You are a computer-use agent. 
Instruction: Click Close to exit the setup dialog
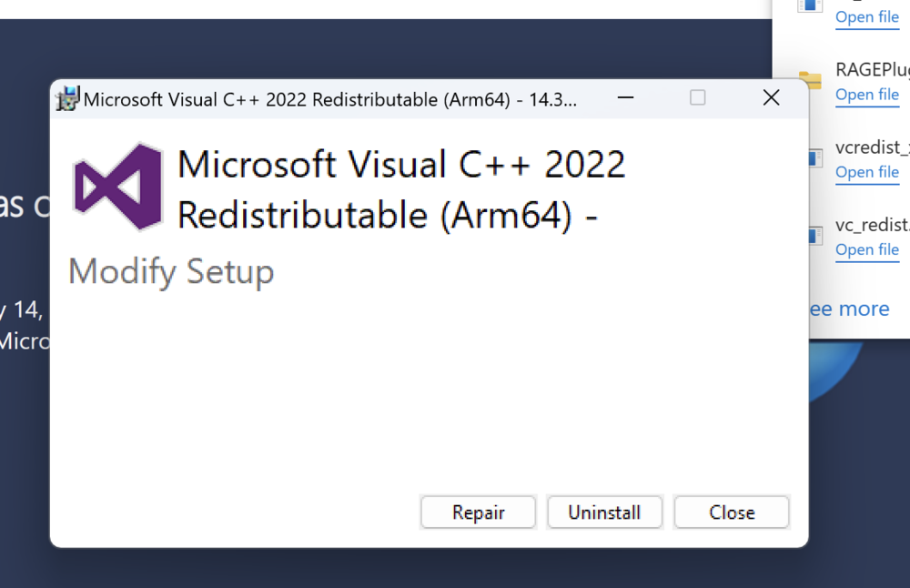tap(731, 512)
